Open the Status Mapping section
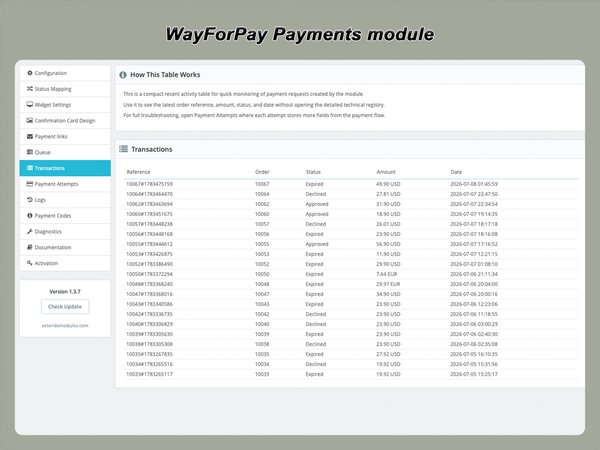600x450 pixels. point(65,89)
